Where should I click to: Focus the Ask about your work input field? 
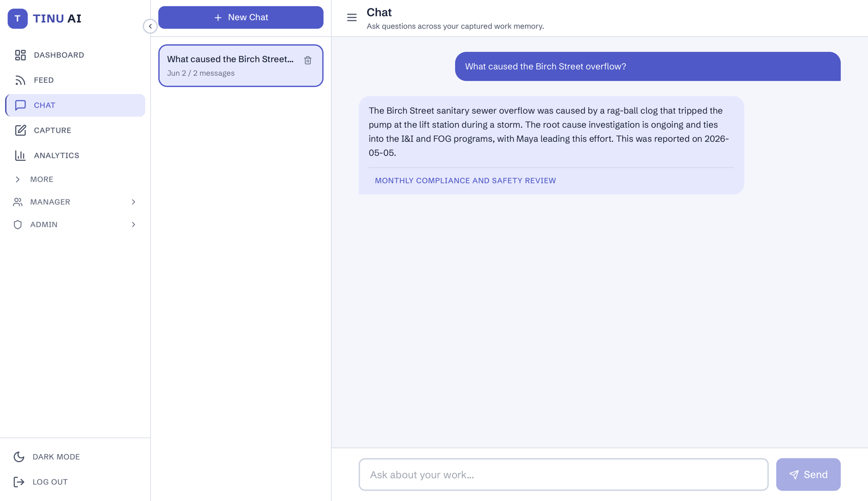click(x=563, y=474)
